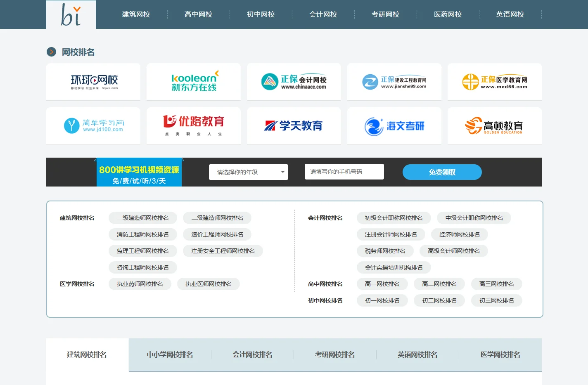Switch to the 考研网校排名 tab
This screenshot has height=385, width=588.
(335, 355)
